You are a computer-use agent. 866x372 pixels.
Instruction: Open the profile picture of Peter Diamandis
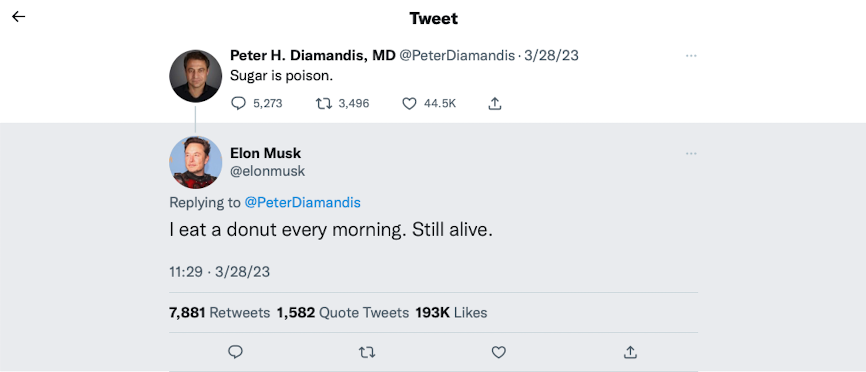pyautogui.click(x=196, y=76)
